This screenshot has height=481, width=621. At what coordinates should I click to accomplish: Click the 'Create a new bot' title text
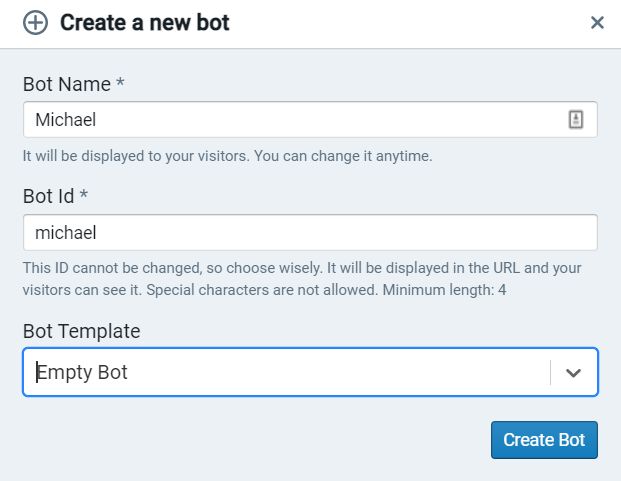point(145,22)
